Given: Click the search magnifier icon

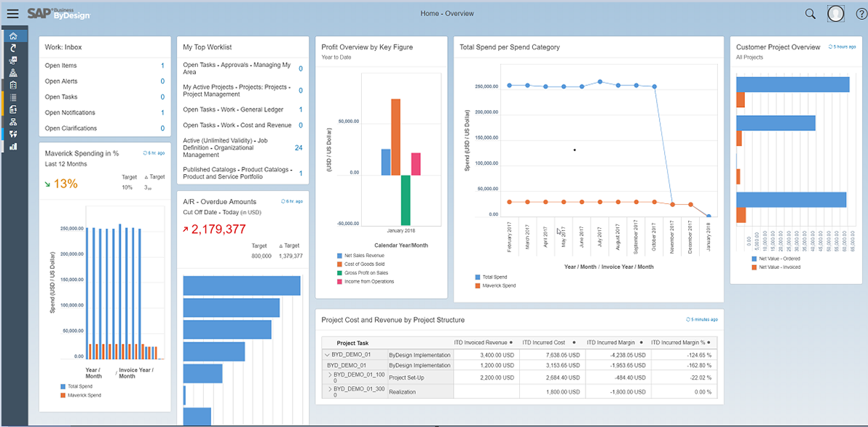Looking at the screenshot, I should (x=810, y=13).
